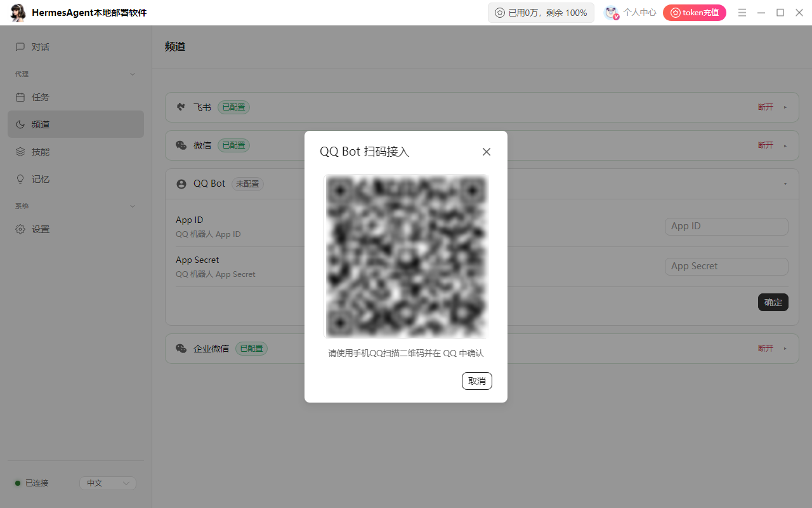Image resolution: width=812 pixels, height=508 pixels.
Task: Open the 技能 skills page
Action: pyautogui.click(x=76, y=152)
